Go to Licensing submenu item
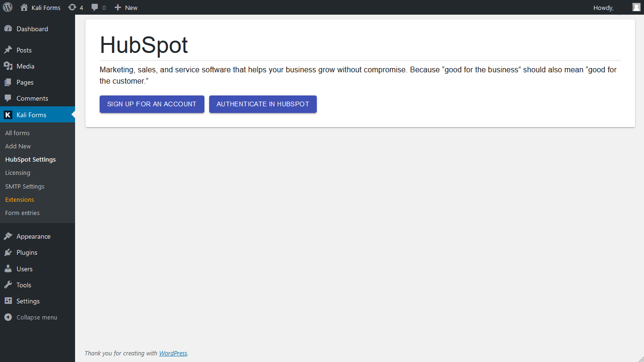 (17, 172)
